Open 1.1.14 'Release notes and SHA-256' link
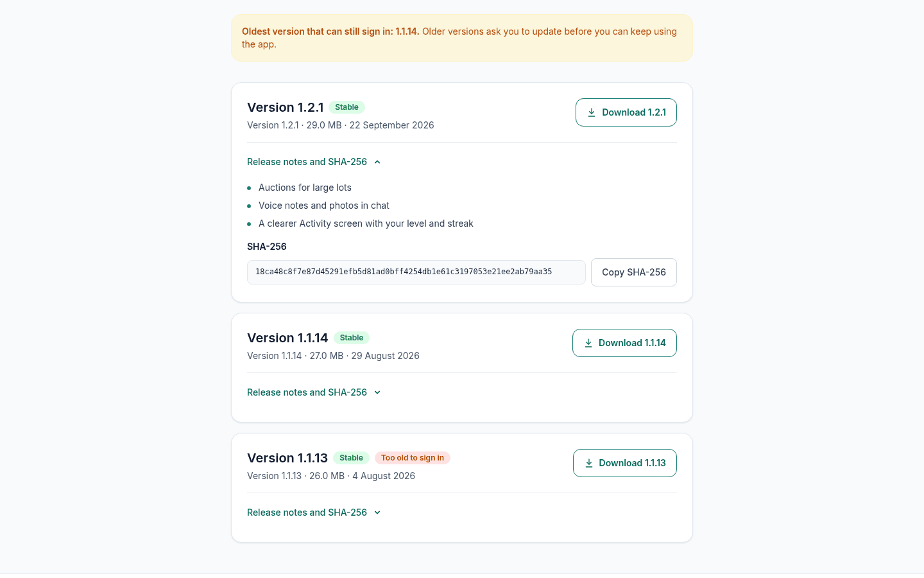 (x=314, y=392)
